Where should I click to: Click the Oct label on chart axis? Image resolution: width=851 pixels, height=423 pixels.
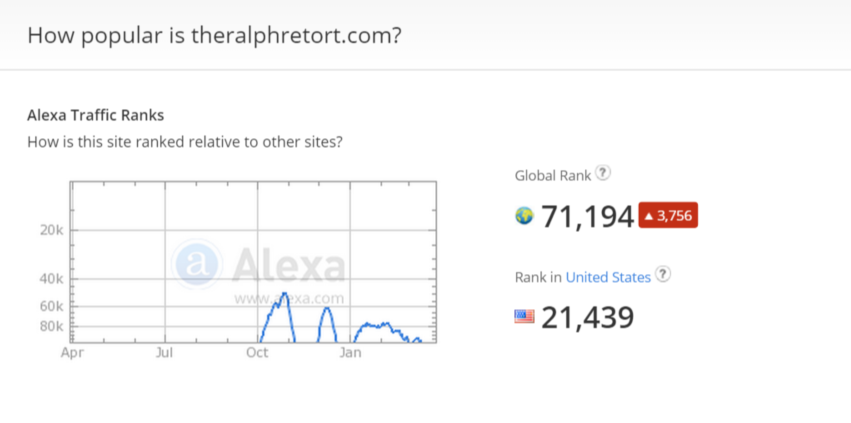tap(257, 353)
